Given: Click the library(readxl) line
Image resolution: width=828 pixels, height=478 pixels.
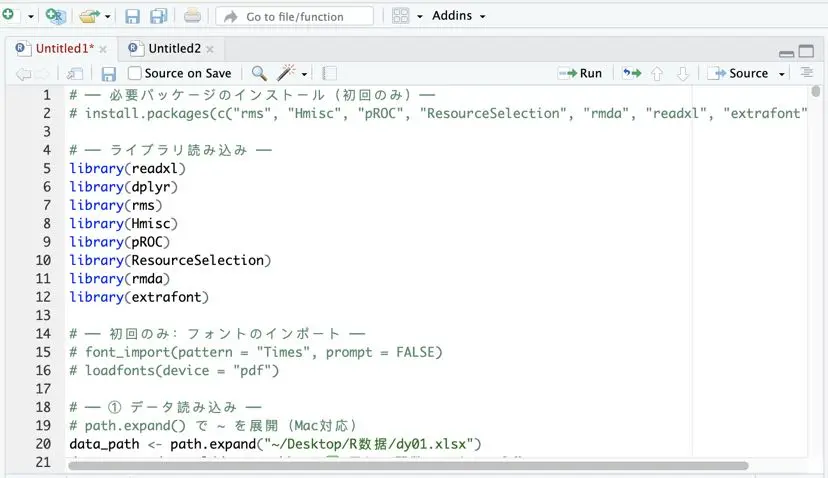Looking at the screenshot, I should click(x=128, y=168).
